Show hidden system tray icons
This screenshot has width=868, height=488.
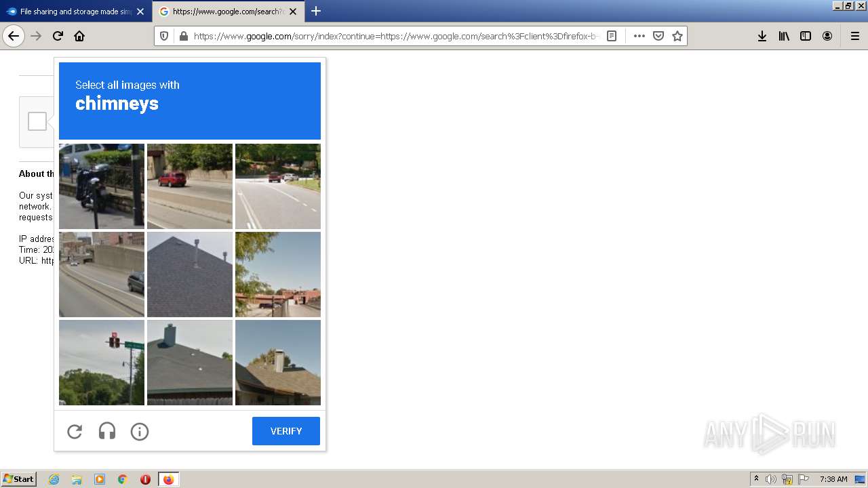tap(756, 479)
